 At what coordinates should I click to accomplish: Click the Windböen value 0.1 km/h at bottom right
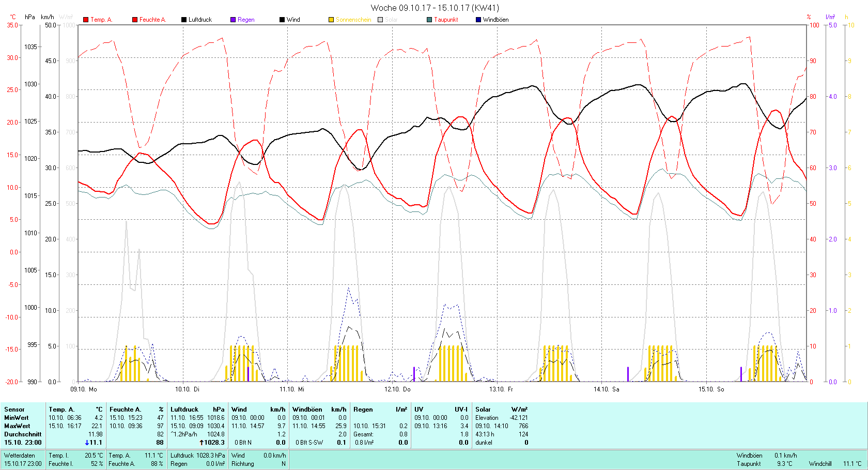click(785, 455)
